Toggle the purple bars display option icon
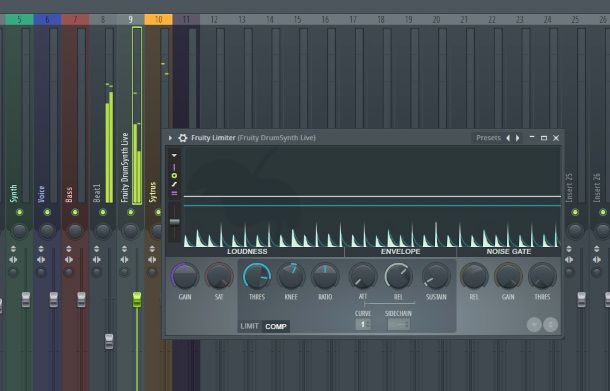Viewport: 610px width, 391px height. coord(174,193)
